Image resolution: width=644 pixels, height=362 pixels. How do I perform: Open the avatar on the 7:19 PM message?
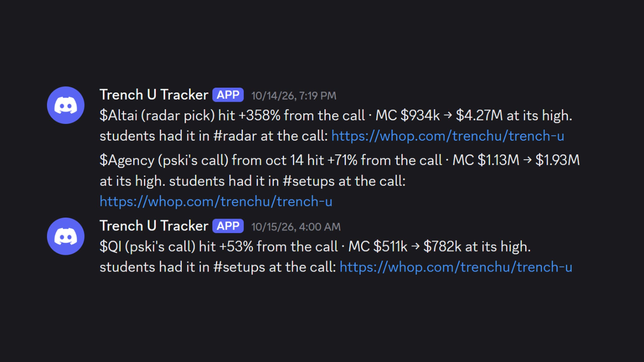pyautogui.click(x=66, y=105)
